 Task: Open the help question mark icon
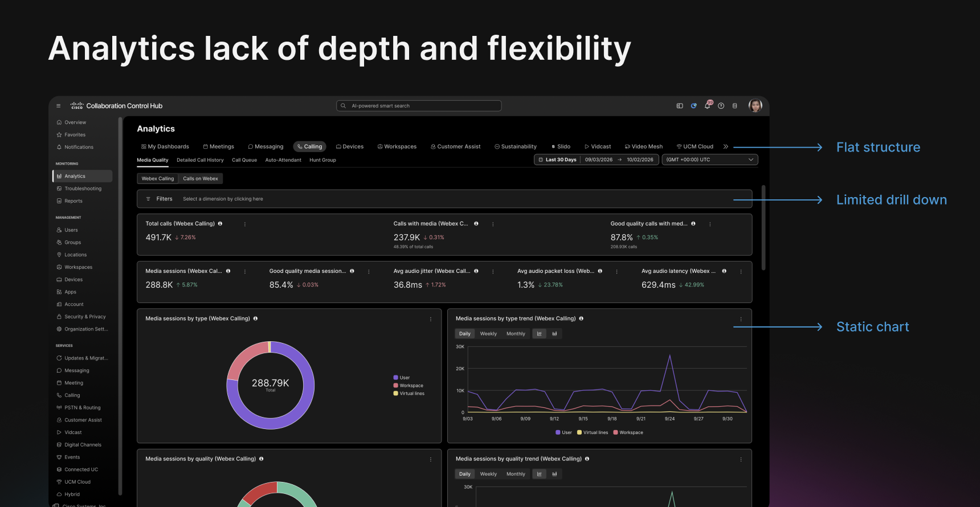[721, 106]
